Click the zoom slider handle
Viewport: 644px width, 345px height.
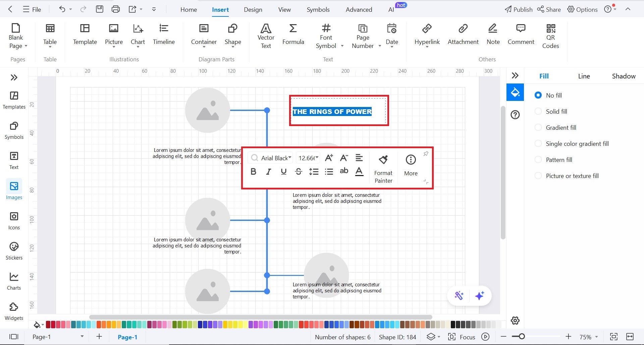click(x=522, y=336)
